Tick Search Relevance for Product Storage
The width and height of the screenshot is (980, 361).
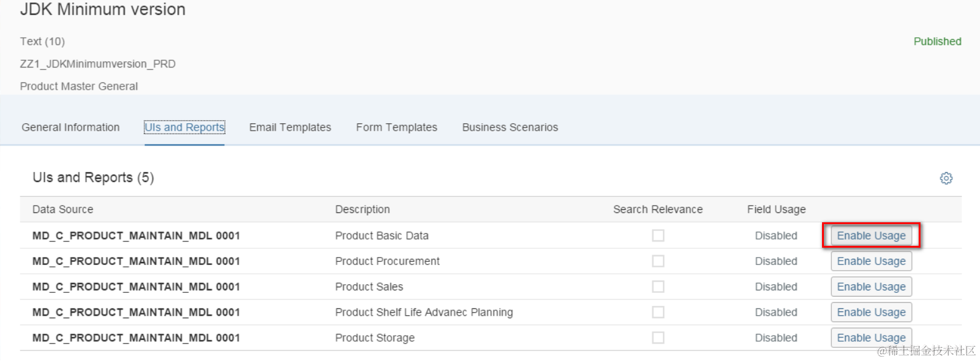coord(658,337)
